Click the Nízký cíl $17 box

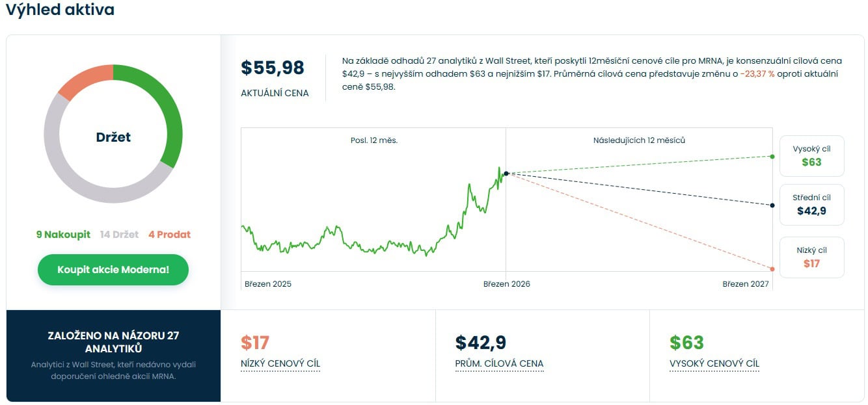(811, 257)
